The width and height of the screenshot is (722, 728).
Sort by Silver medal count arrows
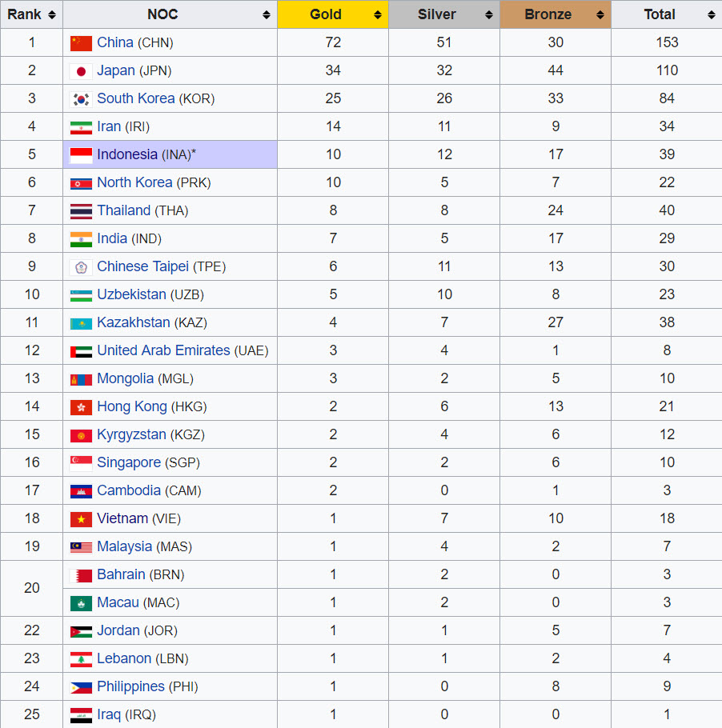click(x=489, y=15)
